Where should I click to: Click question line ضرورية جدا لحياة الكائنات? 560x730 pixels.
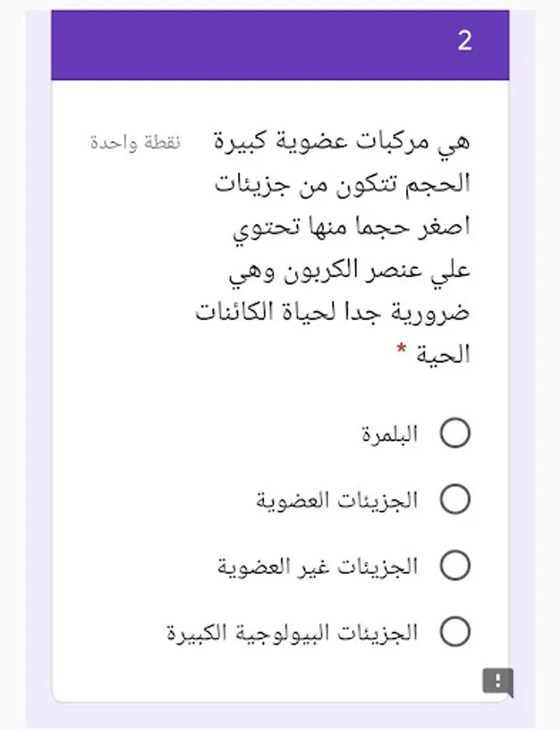[332, 312]
